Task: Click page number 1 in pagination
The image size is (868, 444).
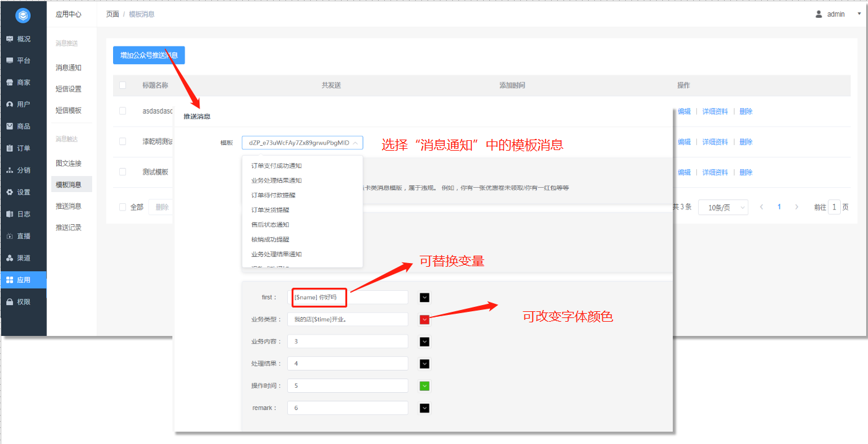Action: [x=779, y=207]
